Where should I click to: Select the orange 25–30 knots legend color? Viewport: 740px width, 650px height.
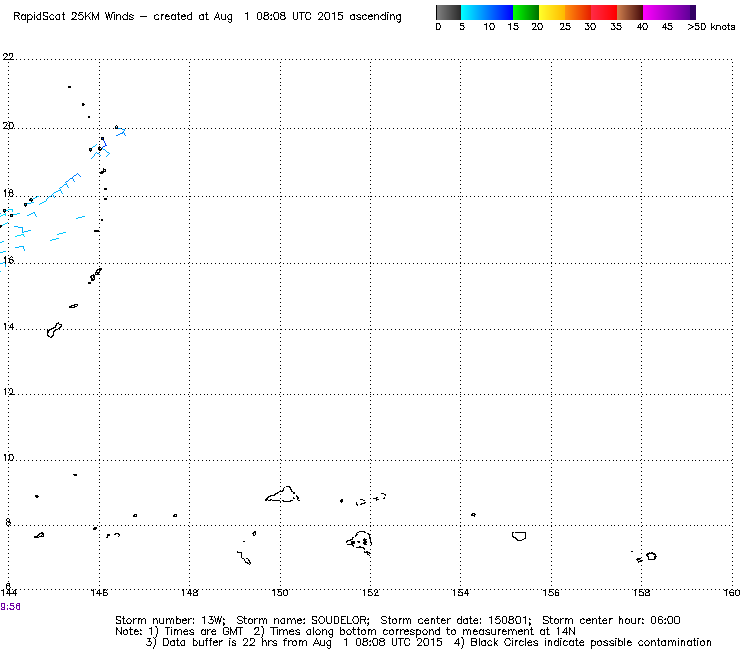(x=578, y=12)
